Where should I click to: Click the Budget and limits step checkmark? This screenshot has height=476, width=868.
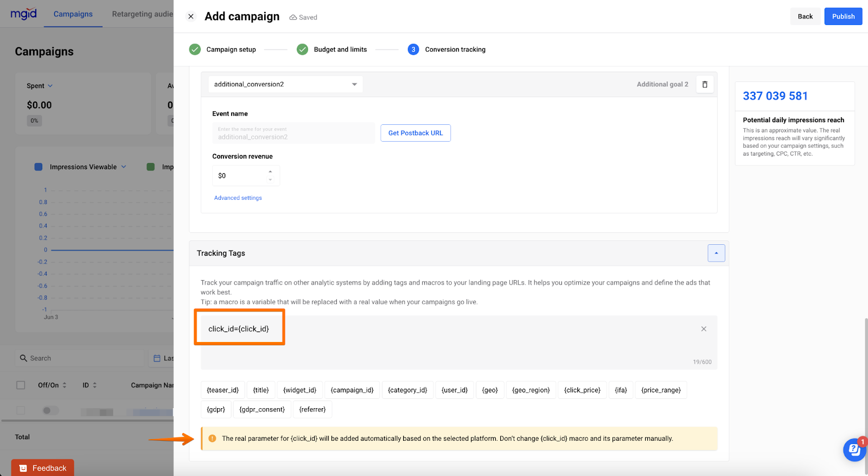303,49
